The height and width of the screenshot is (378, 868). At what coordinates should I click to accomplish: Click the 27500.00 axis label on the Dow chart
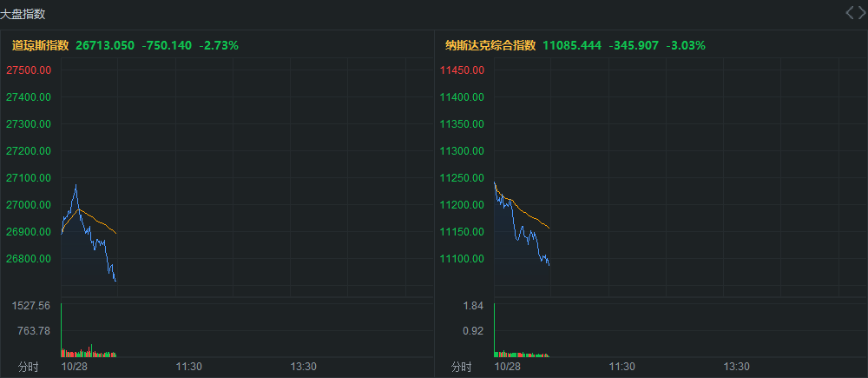[x=29, y=70]
